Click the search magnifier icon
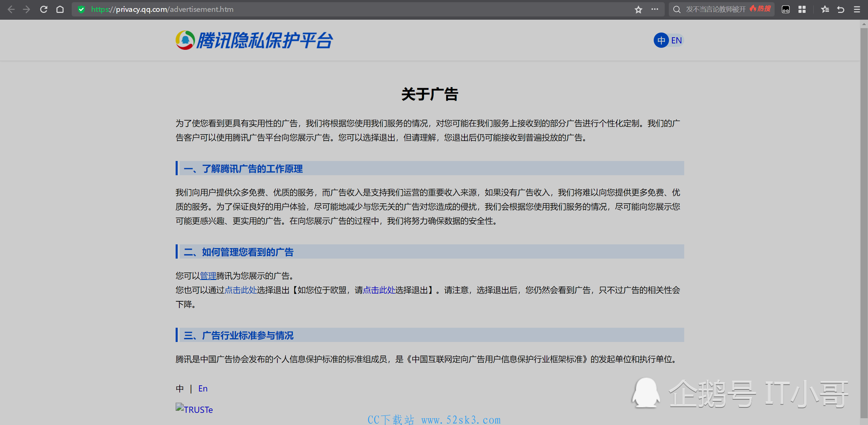This screenshot has width=868, height=425. (677, 9)
